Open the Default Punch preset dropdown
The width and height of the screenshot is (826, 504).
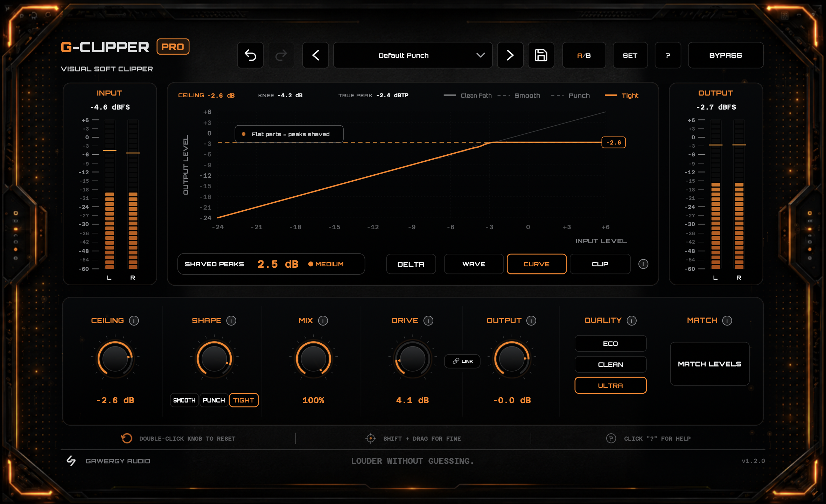413,55
